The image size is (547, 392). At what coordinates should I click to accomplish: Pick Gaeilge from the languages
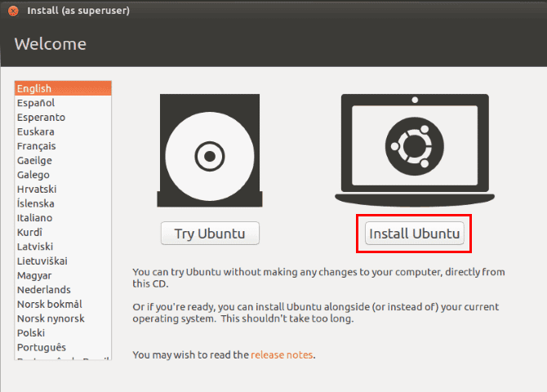click(x=63, y=160)
